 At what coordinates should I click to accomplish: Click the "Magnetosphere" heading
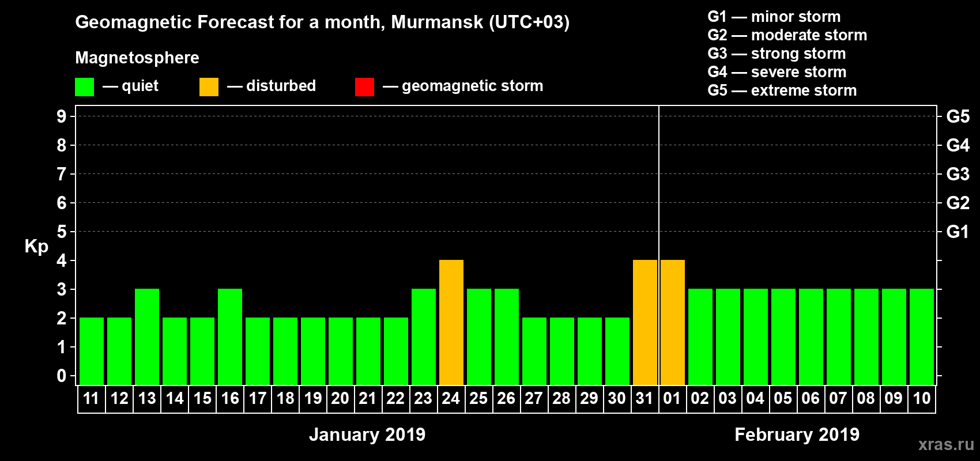(137, 58)
